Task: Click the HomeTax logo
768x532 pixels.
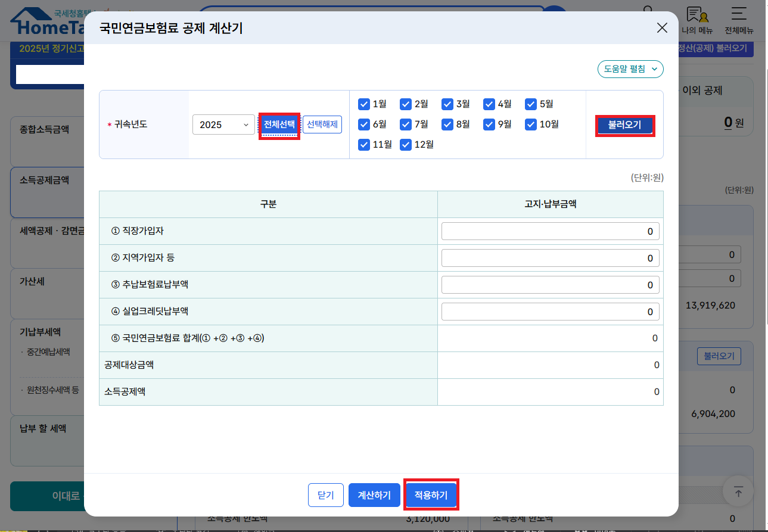Action: [48, 23]
